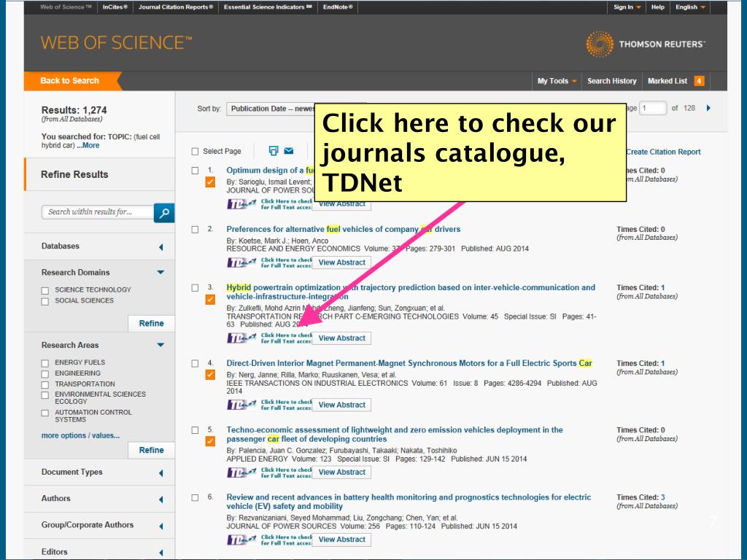This screenshot has width=747, height=560.
Task: Go to next results page arrow
Action: click(x=708, y=108)
